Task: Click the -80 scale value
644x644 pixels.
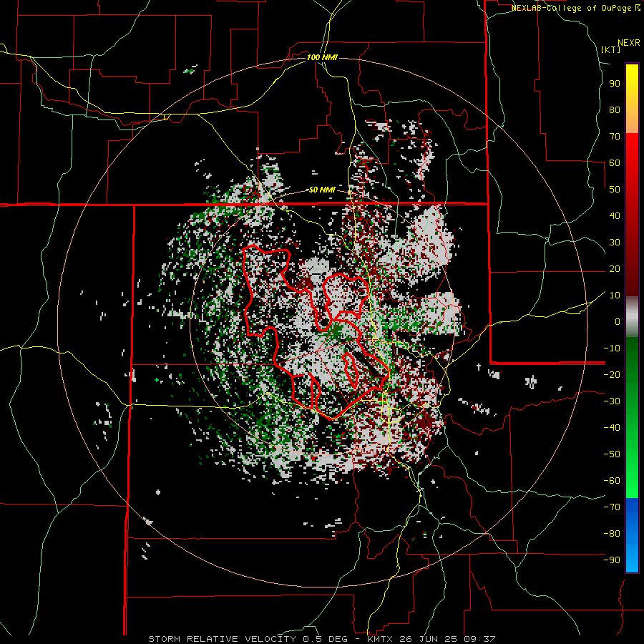Action: pos(612,534)
